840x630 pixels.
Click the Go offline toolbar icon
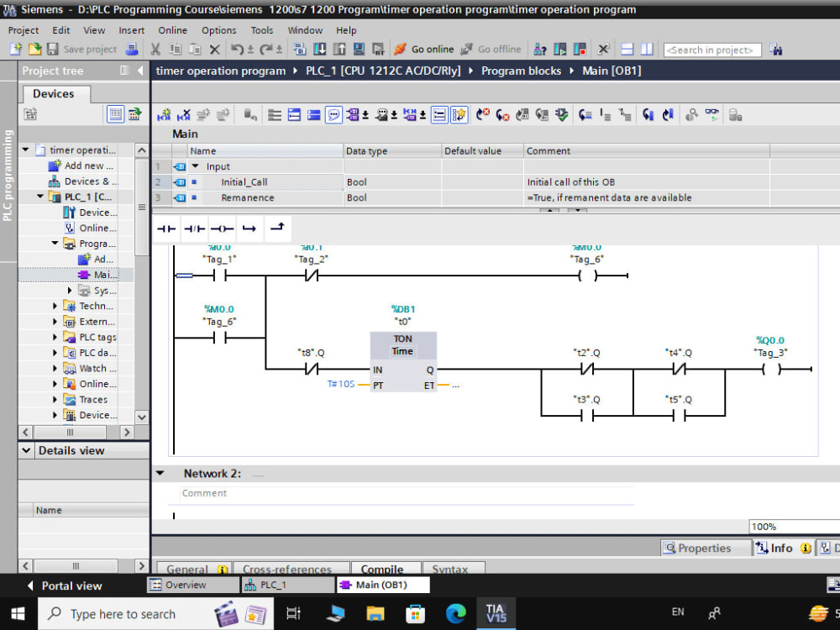(x=493, y=49)
